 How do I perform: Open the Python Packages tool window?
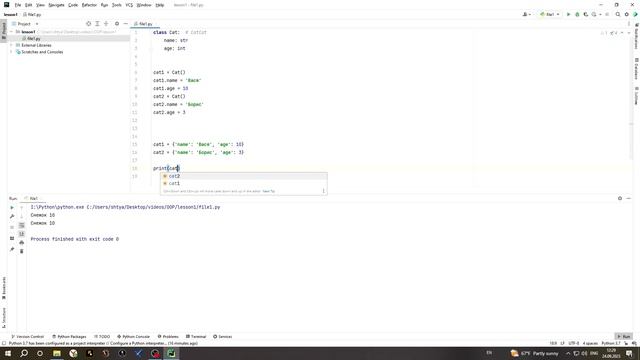point(69,337)
